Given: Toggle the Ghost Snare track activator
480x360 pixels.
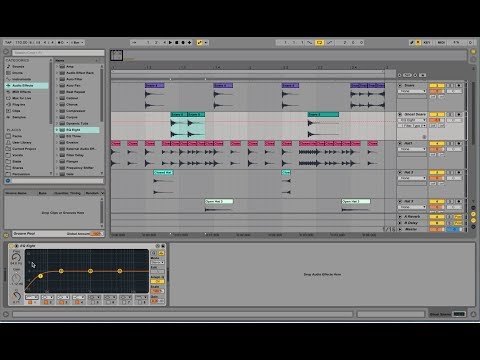Looking at the screenshot, I should (x=437, y=114).
